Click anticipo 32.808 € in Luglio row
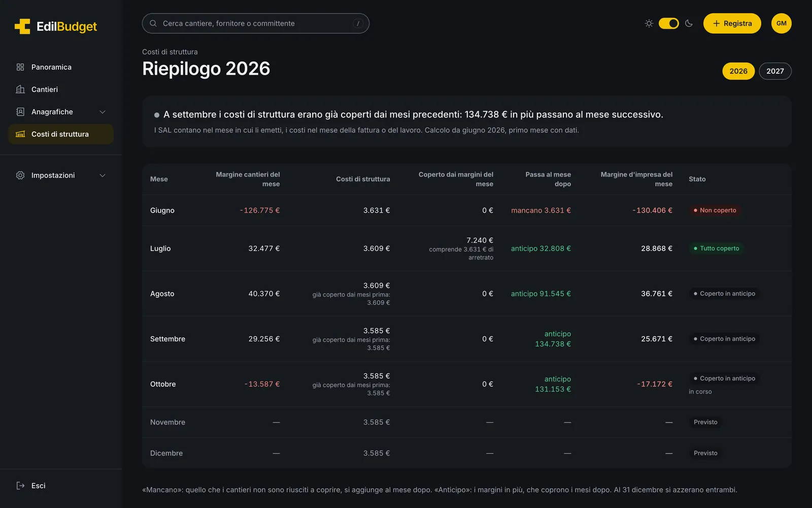The image size is (812, 508). point(541,248)
